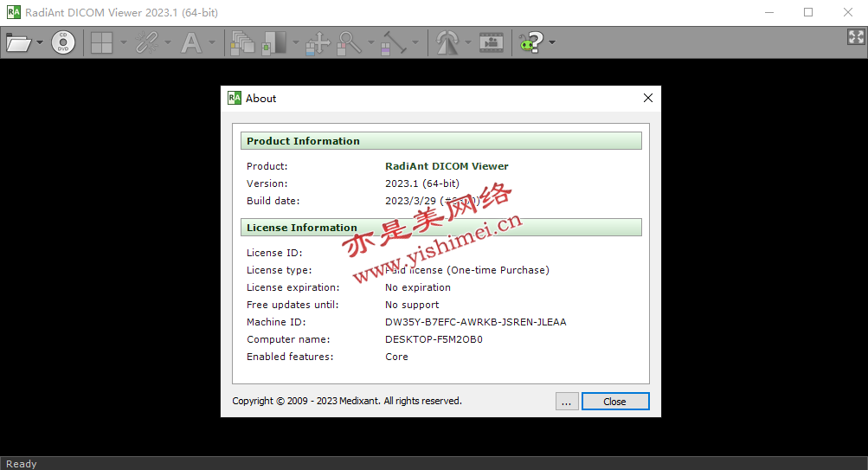Toggle full screen with the top-right icon
This screenshot has width=868, height=470.
(856, 37)
